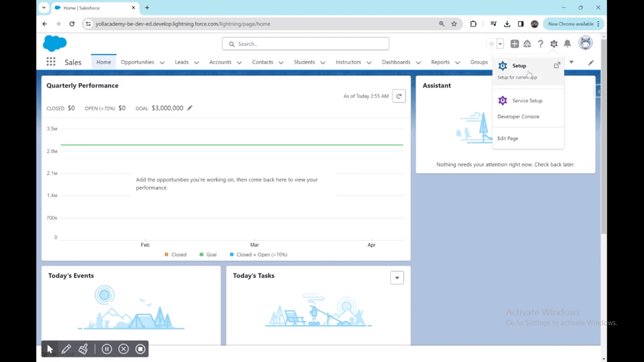Screen dimensions: 644x362
Task: Switch to the Home tab
Action: [104, 62]
